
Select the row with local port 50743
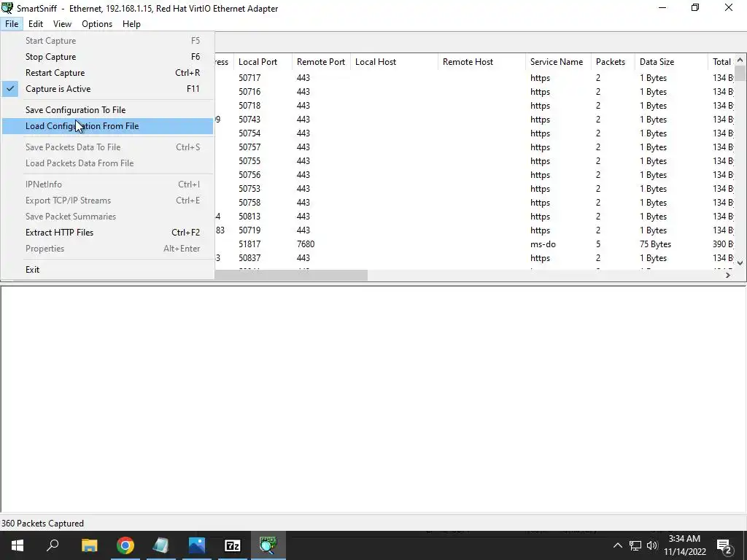tap(474, 120)
